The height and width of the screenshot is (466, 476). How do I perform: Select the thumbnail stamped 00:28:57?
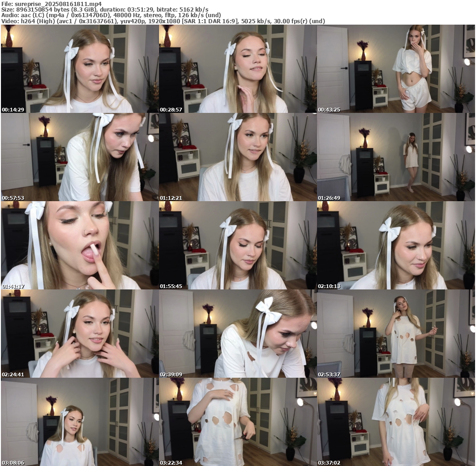click(238, 69)
